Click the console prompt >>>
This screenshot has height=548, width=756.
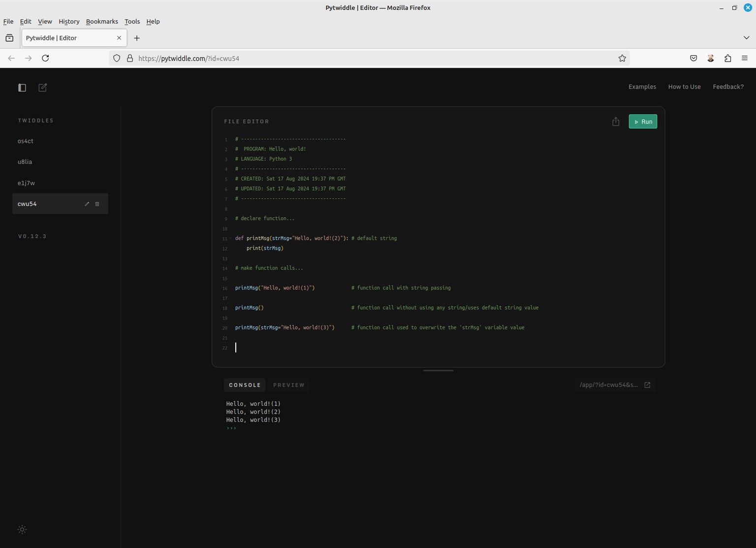(x=231, y=428)
